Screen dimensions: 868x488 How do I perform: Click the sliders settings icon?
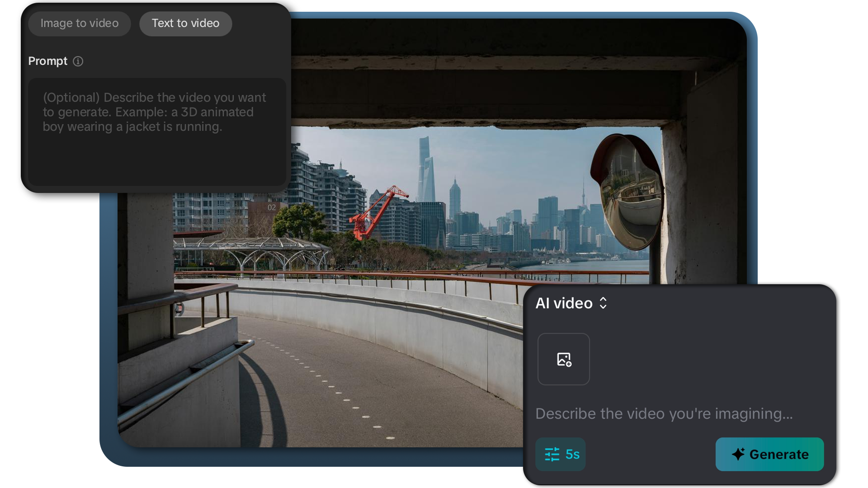(x=552, y=454)
